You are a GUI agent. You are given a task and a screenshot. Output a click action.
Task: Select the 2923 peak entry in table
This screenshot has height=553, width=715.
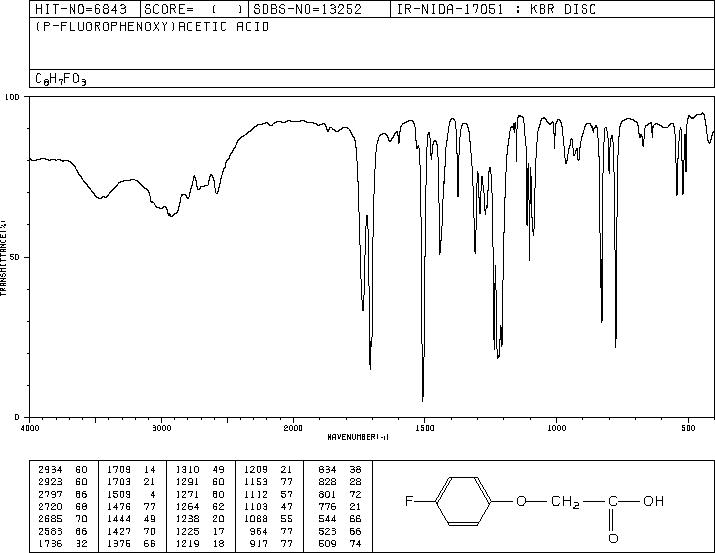point(63,482)
